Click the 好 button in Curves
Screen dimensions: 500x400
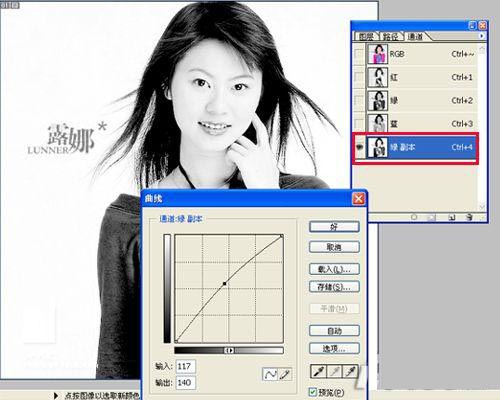pyautogui.click(x=334, y=227)
